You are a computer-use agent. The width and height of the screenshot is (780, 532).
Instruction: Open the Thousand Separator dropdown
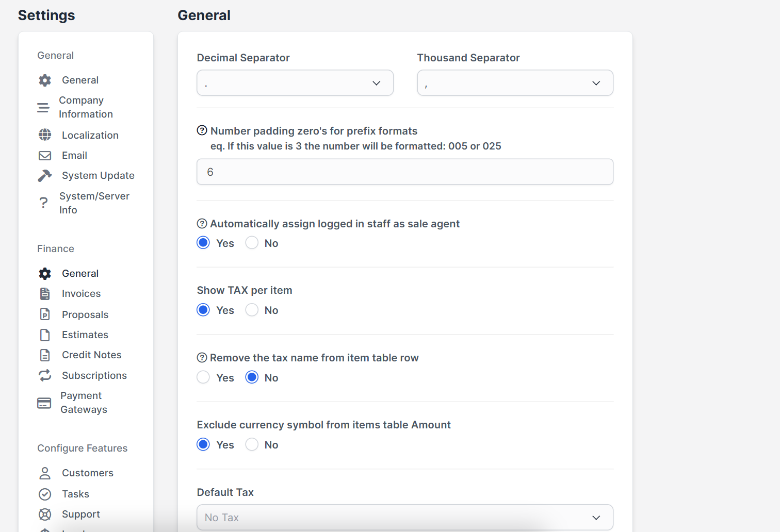515,83
